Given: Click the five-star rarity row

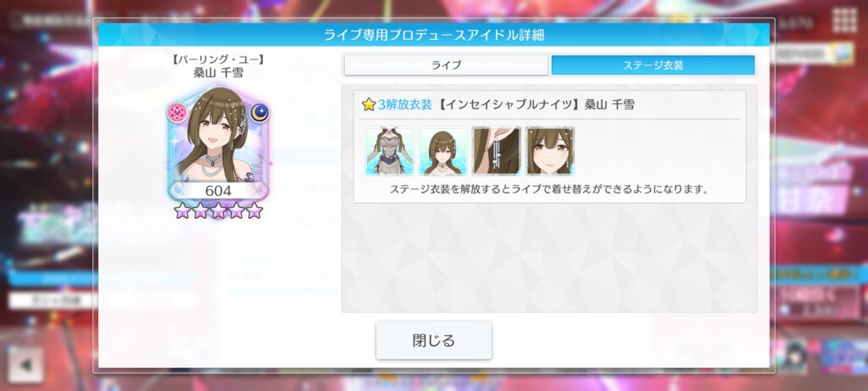Looking at the screenshot, I should (x=218, y=210).
